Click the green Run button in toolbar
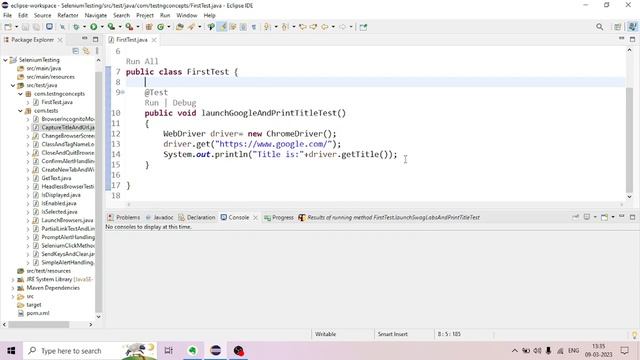Image resolution: width=640 pixels, height=360 pixels. tap(93, 27)
